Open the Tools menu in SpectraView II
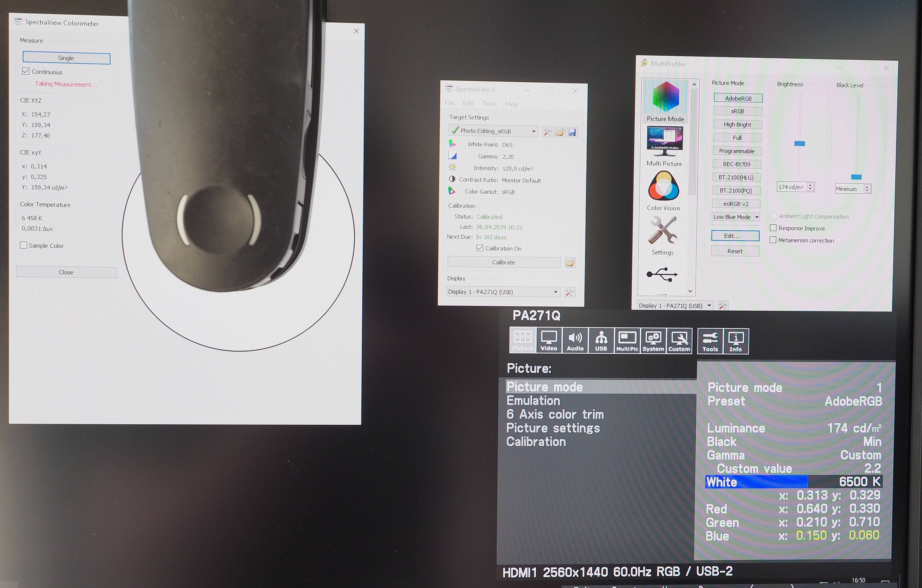Screen dimensions: 922x588 [489, 104]
